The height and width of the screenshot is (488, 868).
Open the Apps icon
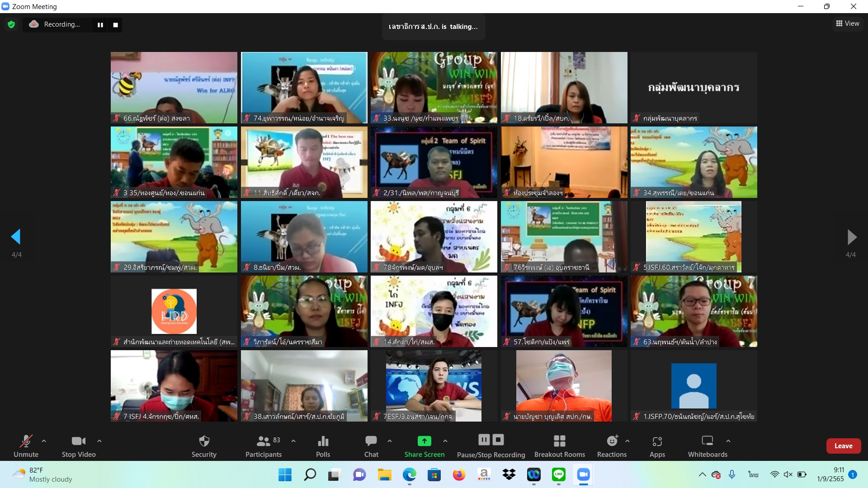click(x=657, y=446)
